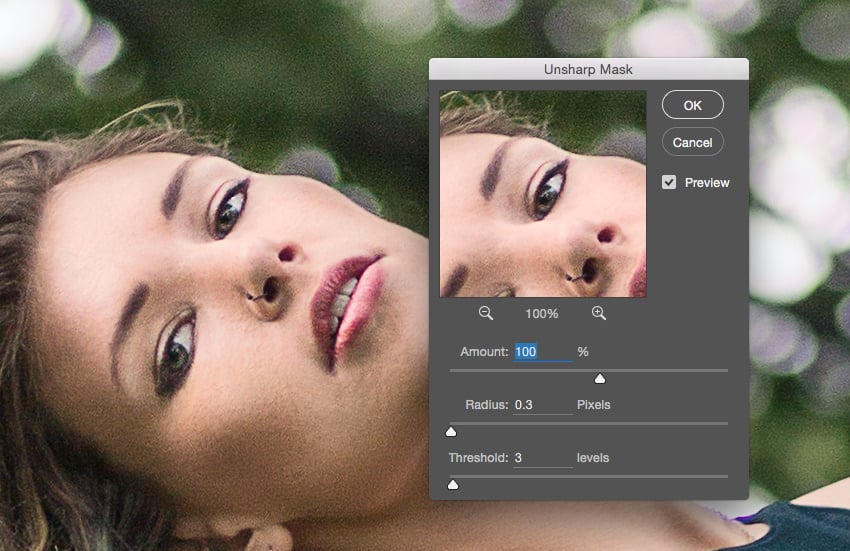Screen dimensions: 850x551
Task: Click the Amount slider handle
Action: coord(600,378)
